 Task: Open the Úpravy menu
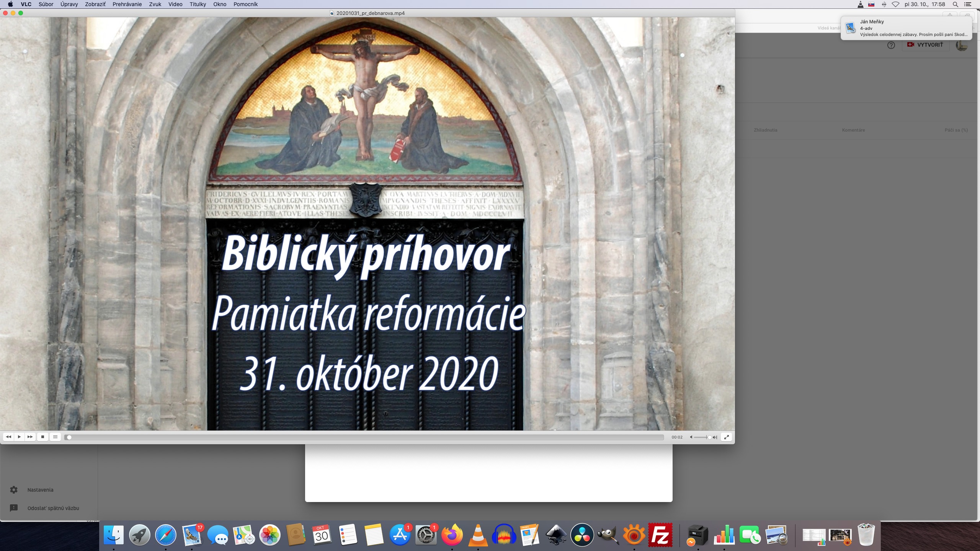(x=69, y=4)
